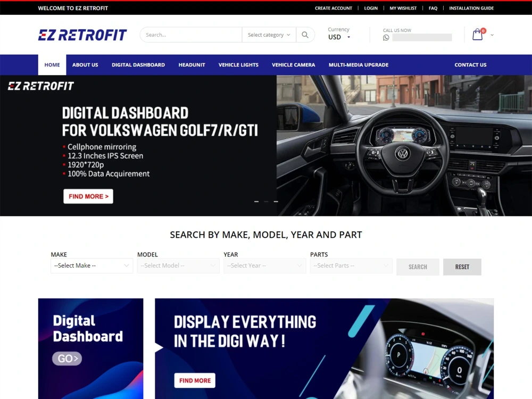Open the Select Model dropdown
This screenshot has width=532, height=399.
pyautogui.click(x=178, y=265)
